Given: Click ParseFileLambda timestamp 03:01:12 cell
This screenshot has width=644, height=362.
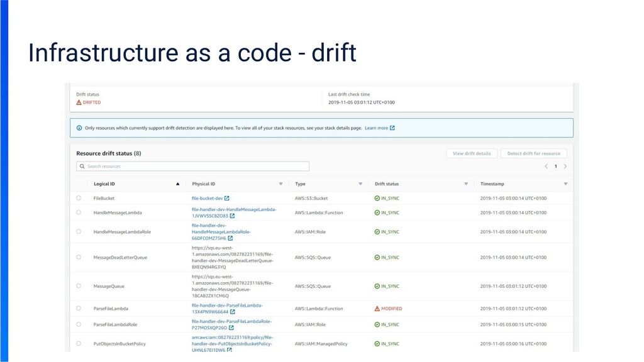Looking at the screenshot, I should pyautogui.click(x=513, y=308).
